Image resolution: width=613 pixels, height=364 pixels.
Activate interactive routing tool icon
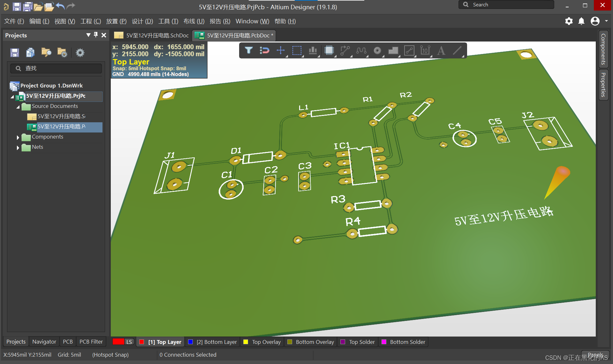coord(345,50)
